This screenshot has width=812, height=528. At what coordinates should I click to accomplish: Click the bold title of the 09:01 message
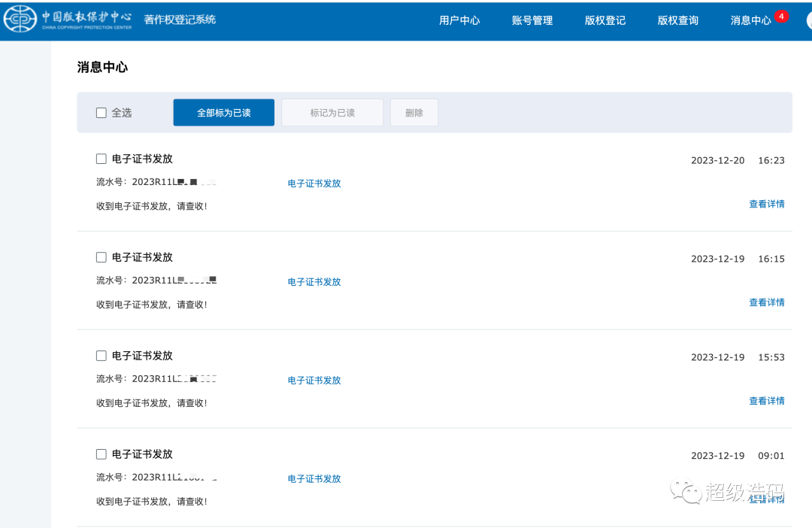[142, 454]
